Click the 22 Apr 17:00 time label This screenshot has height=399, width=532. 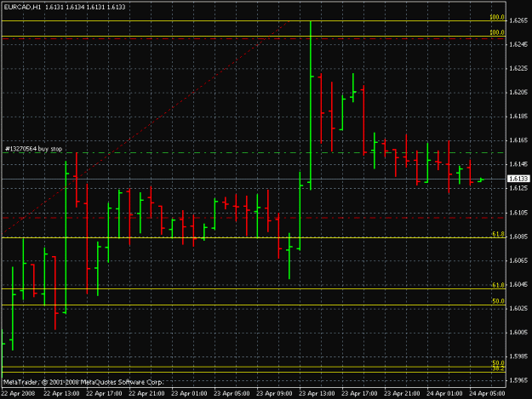coord(104,394)
